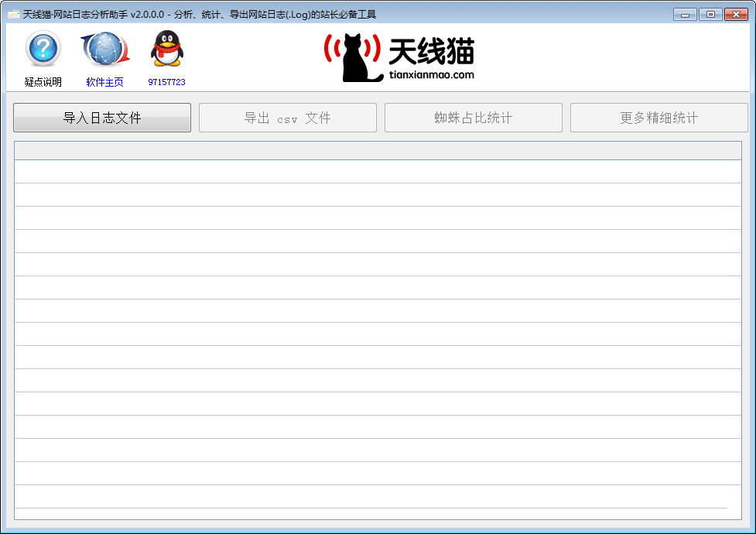The width and height of the screenshot is (756, 534).
Task: Click the QQ number 97157723 link
Action: [x=167, y=82]
